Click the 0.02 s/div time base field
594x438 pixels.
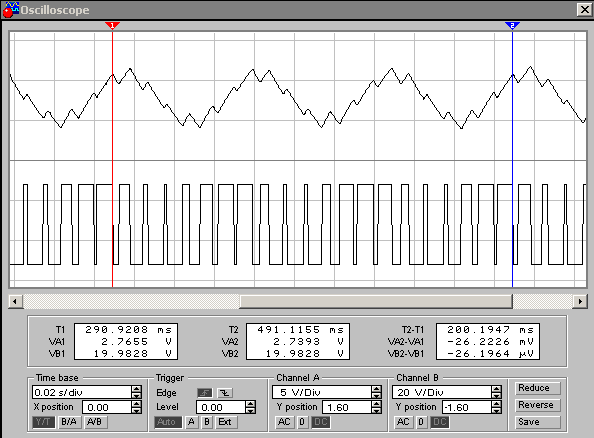82,392
